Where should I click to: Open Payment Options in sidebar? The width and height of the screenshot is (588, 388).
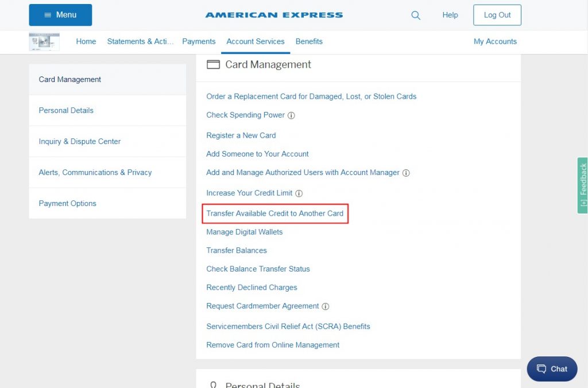[x=107, y=203]
